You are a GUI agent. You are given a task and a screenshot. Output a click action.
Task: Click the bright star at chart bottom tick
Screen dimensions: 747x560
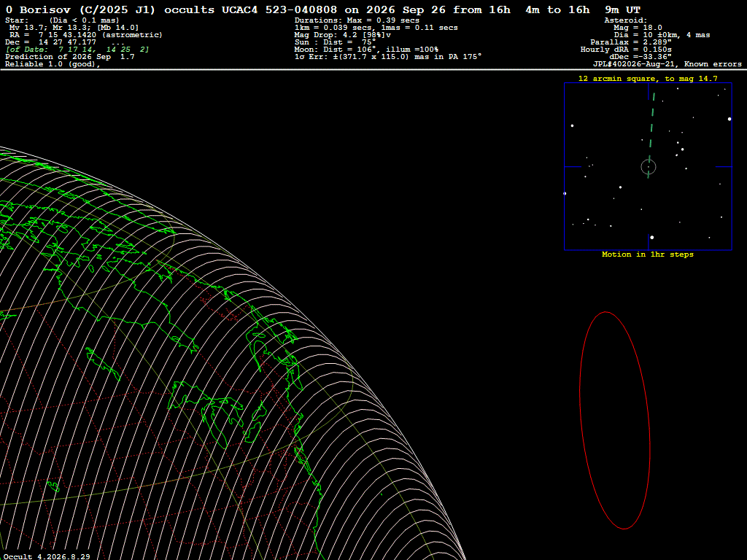651,237
